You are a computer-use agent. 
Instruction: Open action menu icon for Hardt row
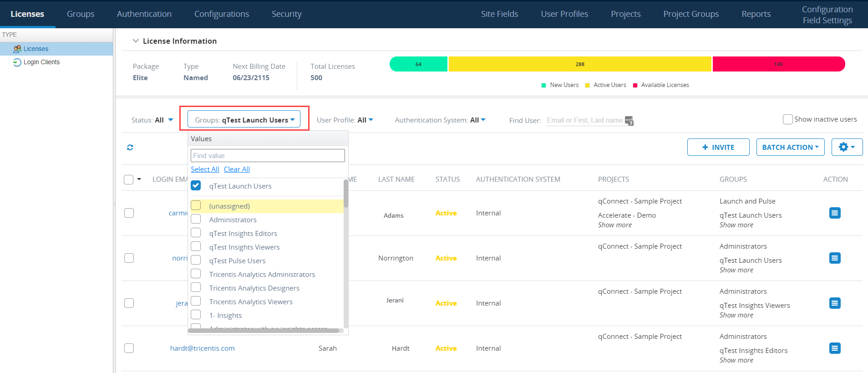(x=834, y=348)
